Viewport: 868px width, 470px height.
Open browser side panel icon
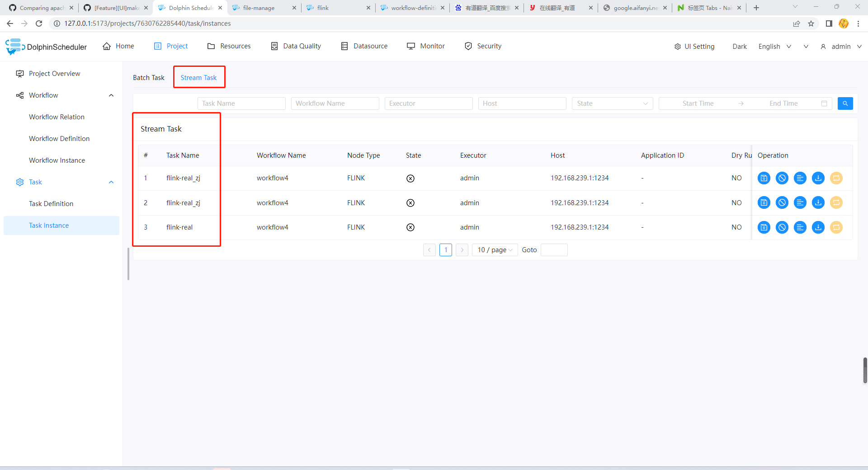tap(829, 23)
